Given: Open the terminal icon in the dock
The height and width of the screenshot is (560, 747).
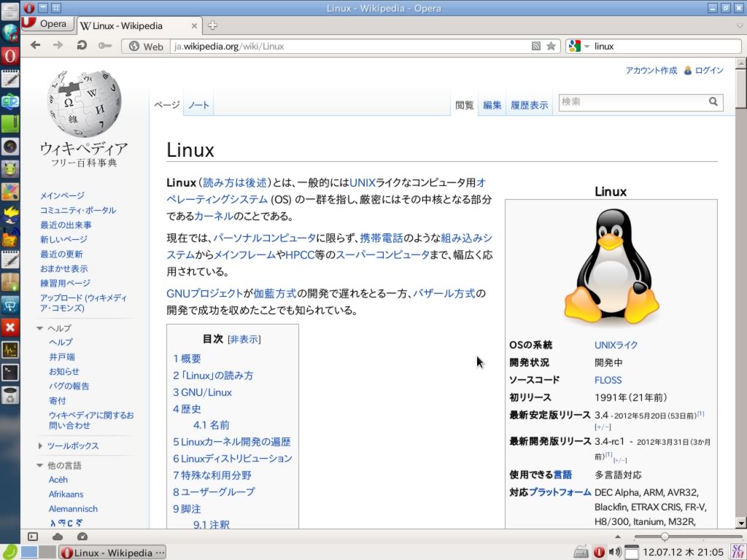Looking at the screenshot, I should coord(10,373).
